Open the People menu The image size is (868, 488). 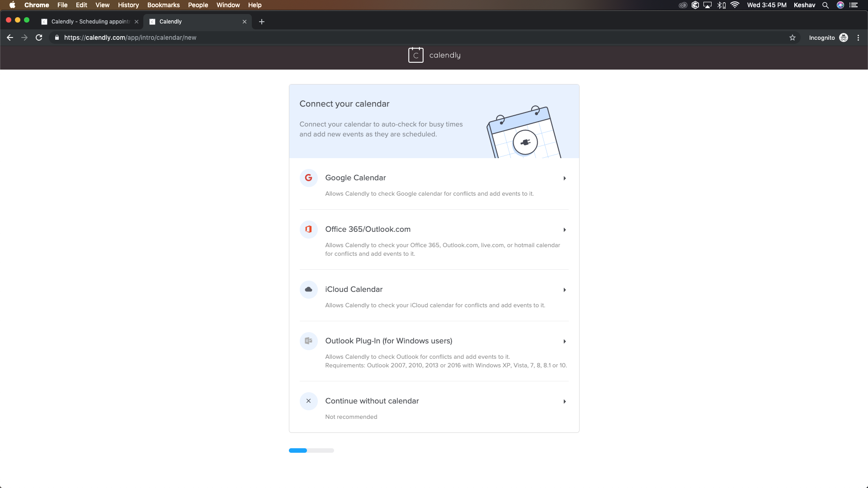pos(198,5)
